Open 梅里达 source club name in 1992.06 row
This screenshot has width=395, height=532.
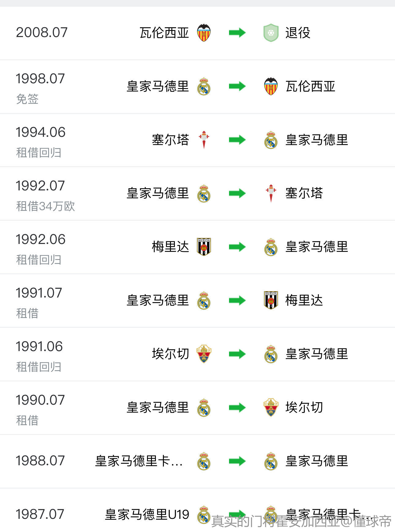(171, 247)
